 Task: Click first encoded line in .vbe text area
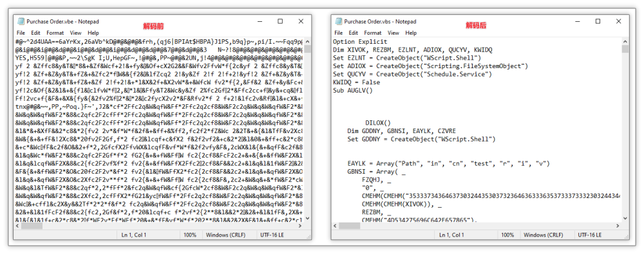(x=159, y=41)
